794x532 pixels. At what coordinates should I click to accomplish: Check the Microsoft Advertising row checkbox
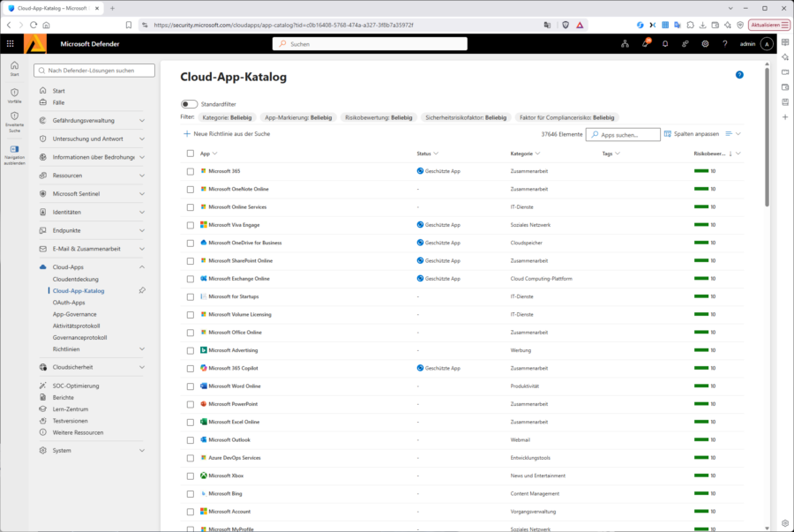[x=191, y=351]
